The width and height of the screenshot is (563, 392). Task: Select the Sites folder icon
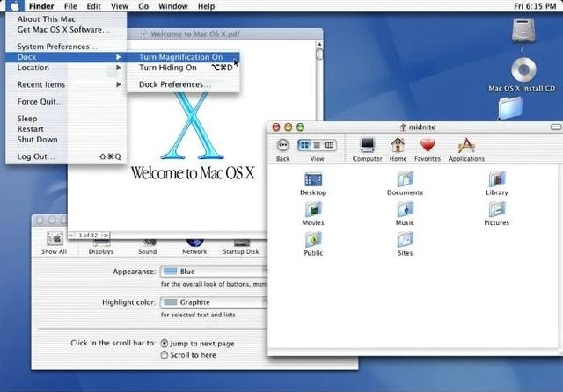405,240
